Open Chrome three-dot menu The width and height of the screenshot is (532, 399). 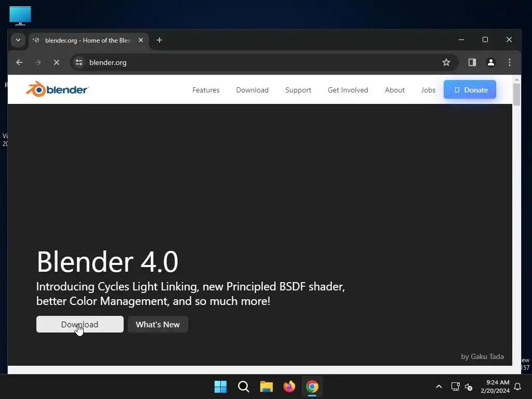509,62
